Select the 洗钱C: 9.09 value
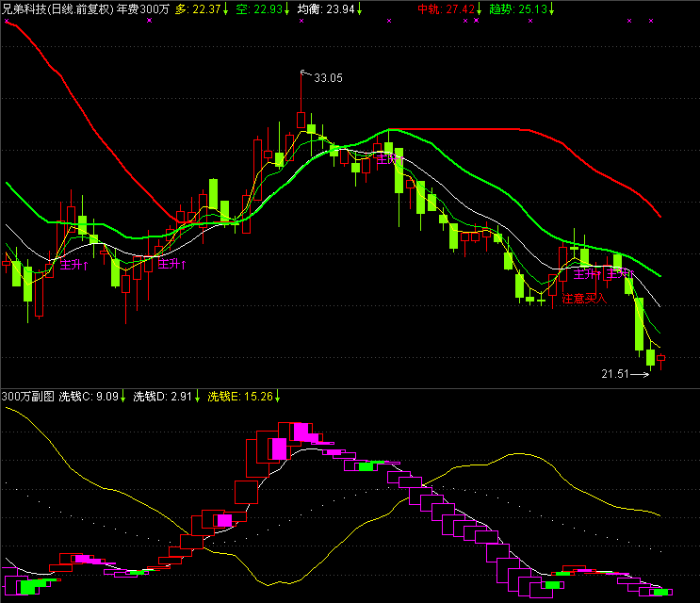The width and height of the screenshot is (700, 603). click(89, 397)
